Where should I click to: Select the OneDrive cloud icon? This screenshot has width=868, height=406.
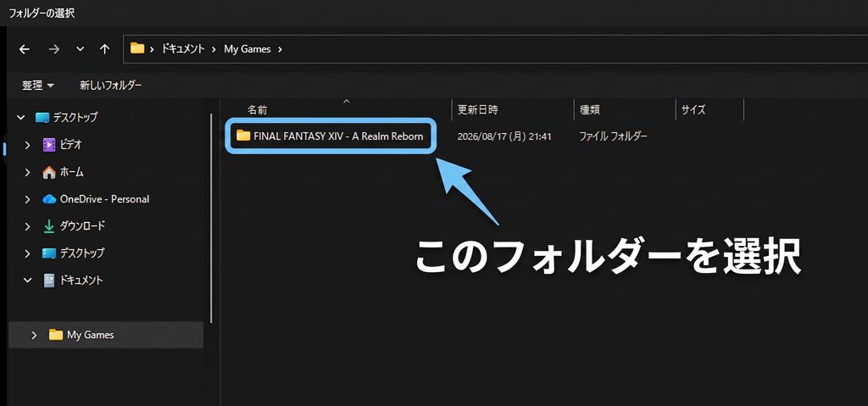click(49, 199)
